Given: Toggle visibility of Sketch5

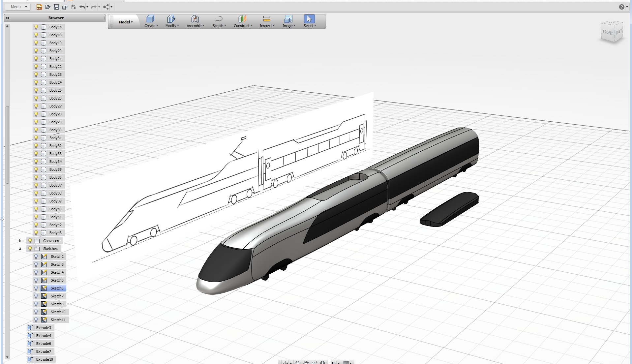Looking at the screenshot, I should 36,280.
